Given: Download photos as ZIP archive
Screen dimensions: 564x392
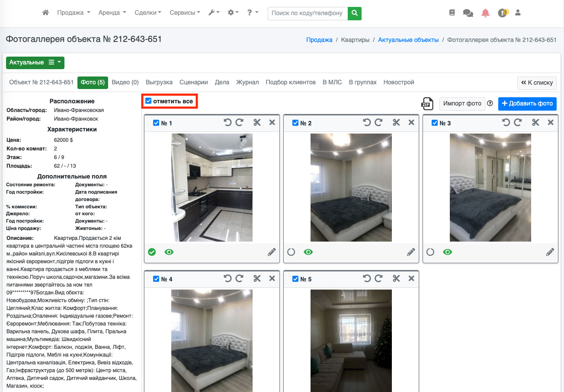Looking at the screenshot, I should [x=427, y=104].
